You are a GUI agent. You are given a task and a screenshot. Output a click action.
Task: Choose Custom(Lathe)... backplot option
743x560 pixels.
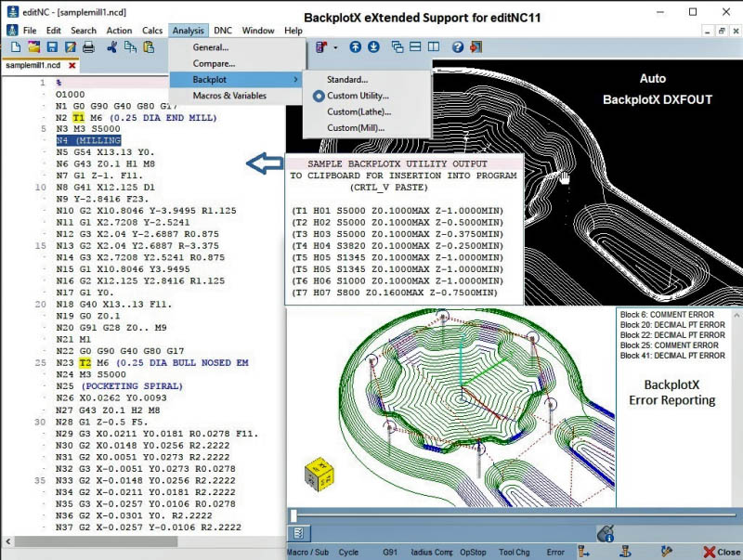(x=367, y=111)
